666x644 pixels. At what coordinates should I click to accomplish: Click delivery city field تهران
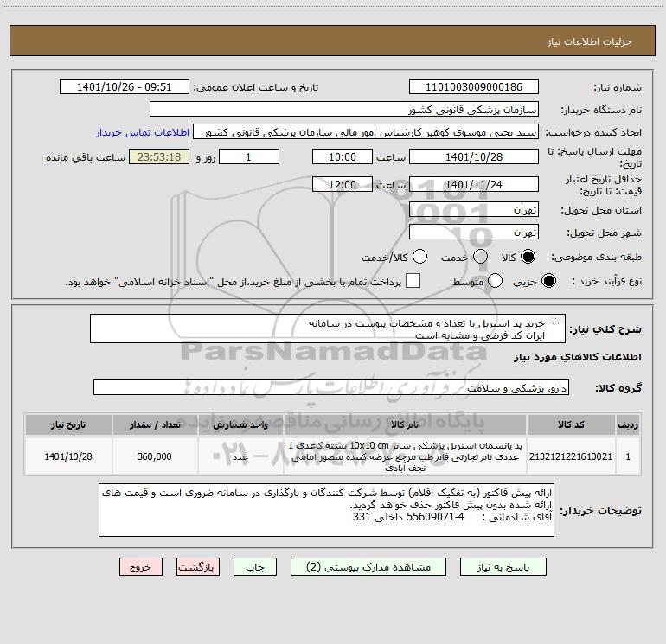click(474, 233)
